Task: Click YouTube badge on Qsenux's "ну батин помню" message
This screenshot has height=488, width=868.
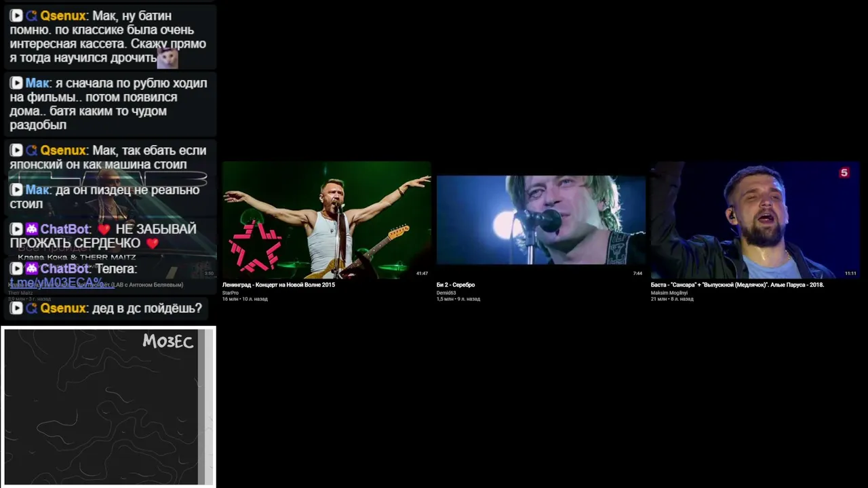Action: click(x=16, y=16)
